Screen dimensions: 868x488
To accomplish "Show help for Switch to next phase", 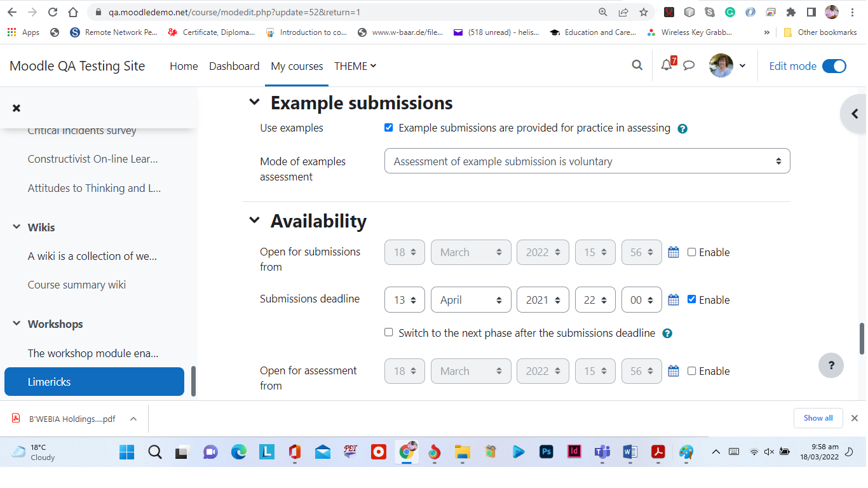I will tap(667, 334).
